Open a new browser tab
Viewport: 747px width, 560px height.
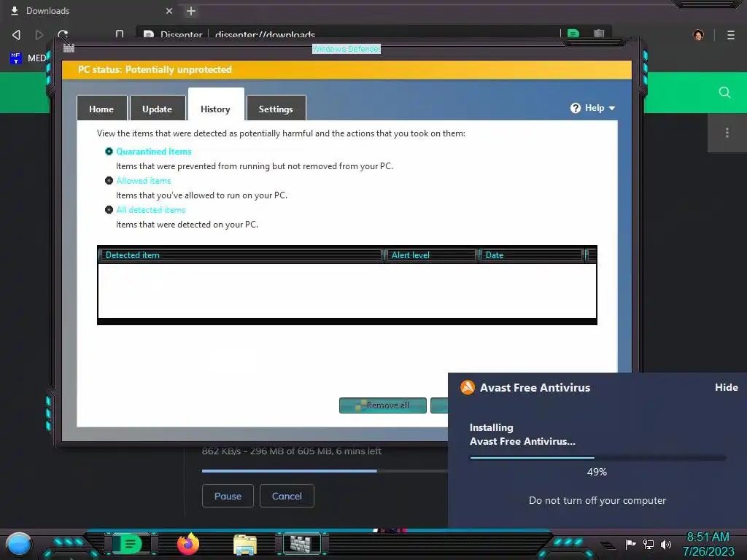[191, 11]
